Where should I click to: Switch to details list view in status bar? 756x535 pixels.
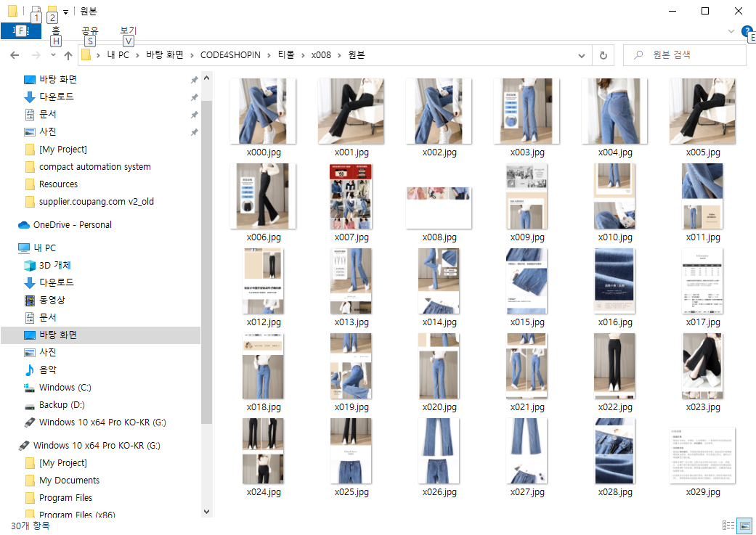[728, 526]
